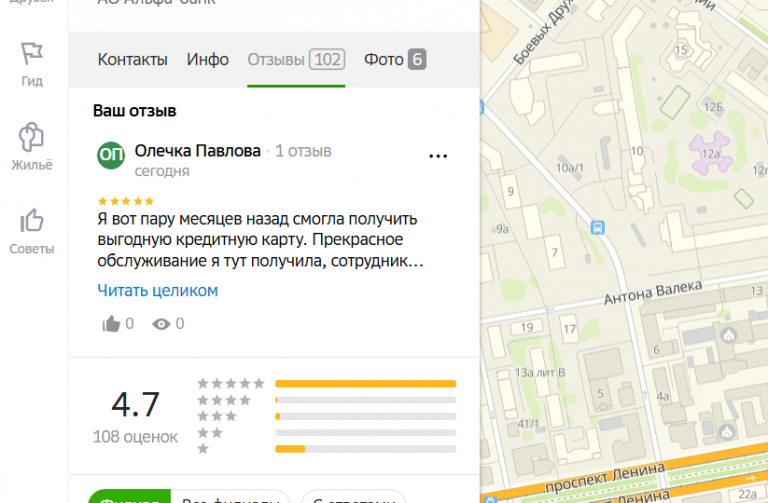
Task: Switch to the Контакты tab
Action: tap(132, 60)
